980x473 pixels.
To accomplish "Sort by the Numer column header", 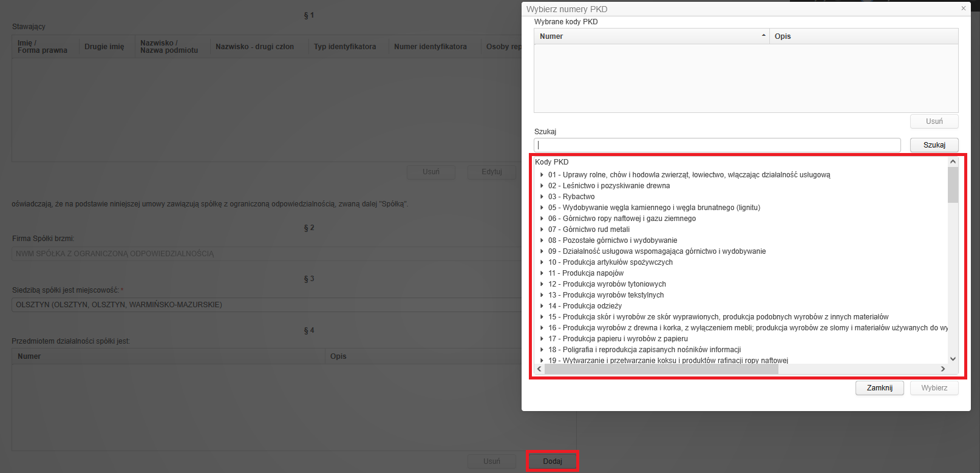I will [652, 36].
